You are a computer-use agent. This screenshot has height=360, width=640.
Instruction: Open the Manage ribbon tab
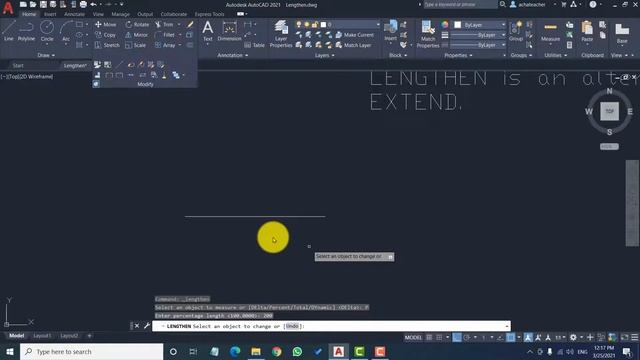(x=120, y=14)
